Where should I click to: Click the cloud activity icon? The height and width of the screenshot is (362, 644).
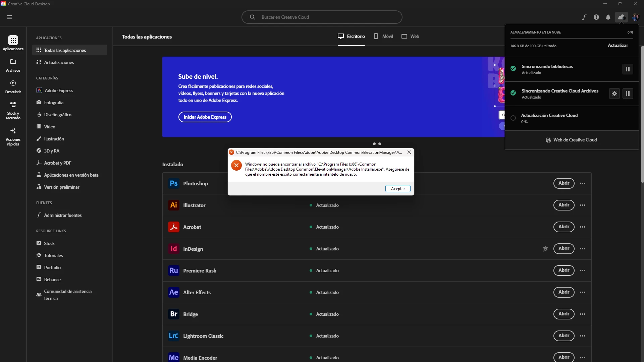click(621, 17)
